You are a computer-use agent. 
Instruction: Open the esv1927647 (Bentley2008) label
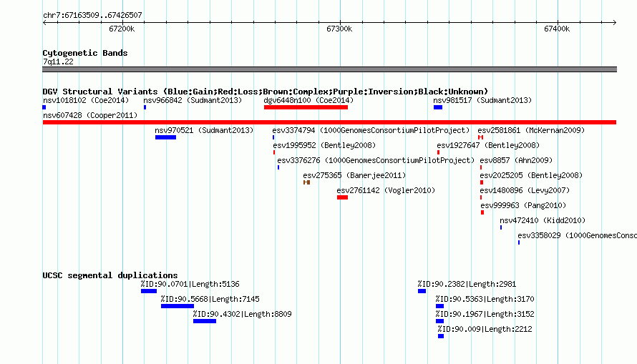[x=488, y=145]
